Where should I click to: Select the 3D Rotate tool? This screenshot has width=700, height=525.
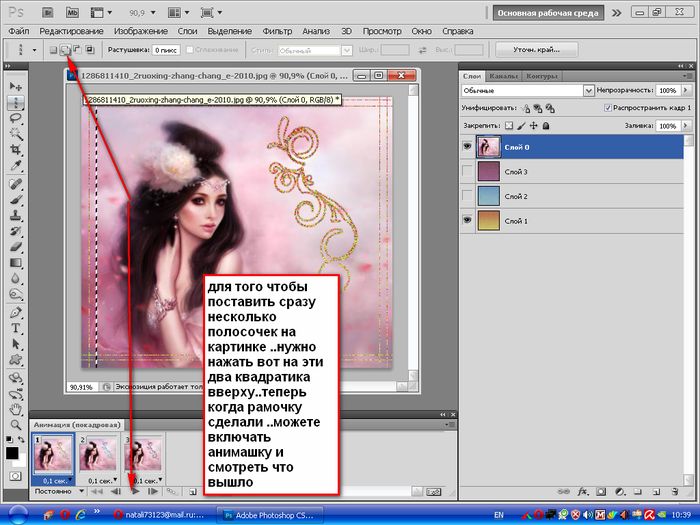(x=16, y=378)
